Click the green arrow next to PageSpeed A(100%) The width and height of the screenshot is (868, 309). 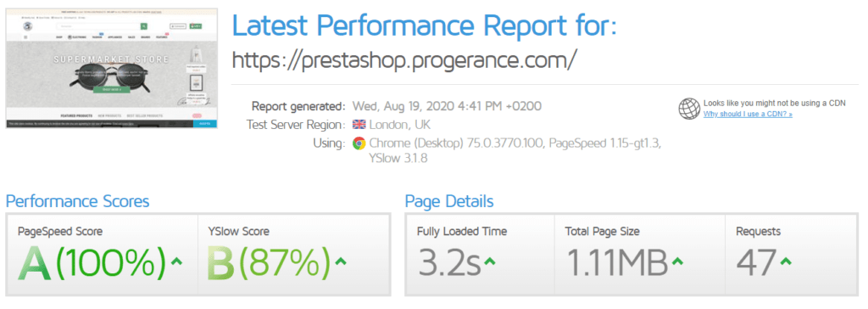point(176,260)
